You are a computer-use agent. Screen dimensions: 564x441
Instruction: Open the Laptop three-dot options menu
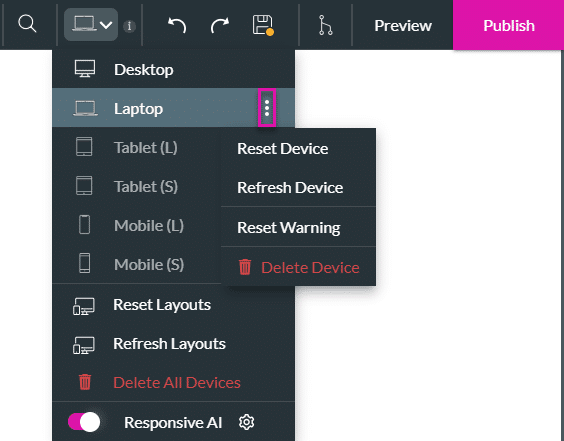click(x=267, y=108)
